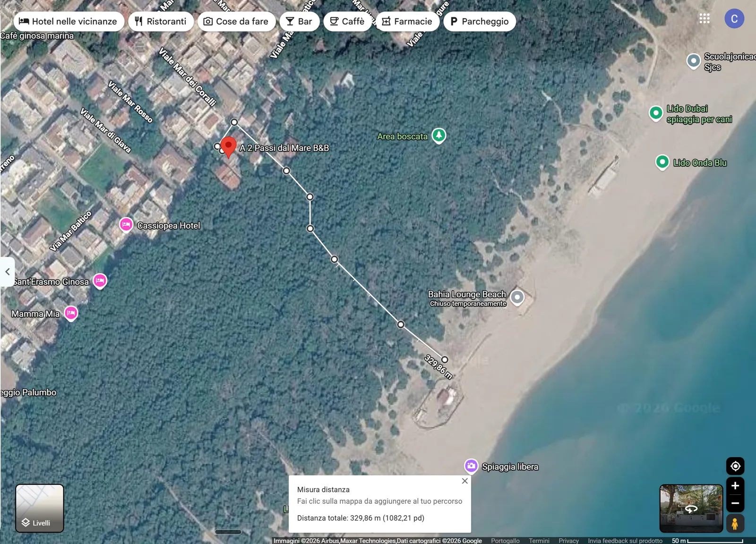Click the Bahia Lounge Beach grey pin
756x544 pixels.
[517, 297]
